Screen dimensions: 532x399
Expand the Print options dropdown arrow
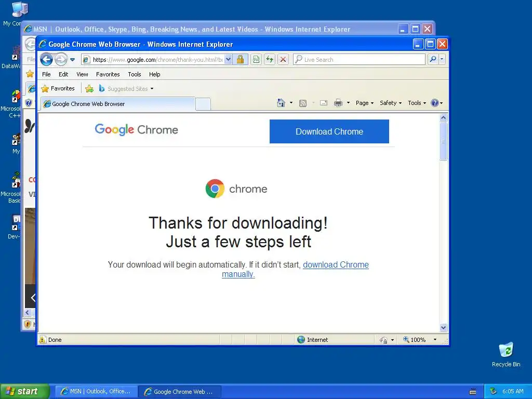[x=348, y=103]
